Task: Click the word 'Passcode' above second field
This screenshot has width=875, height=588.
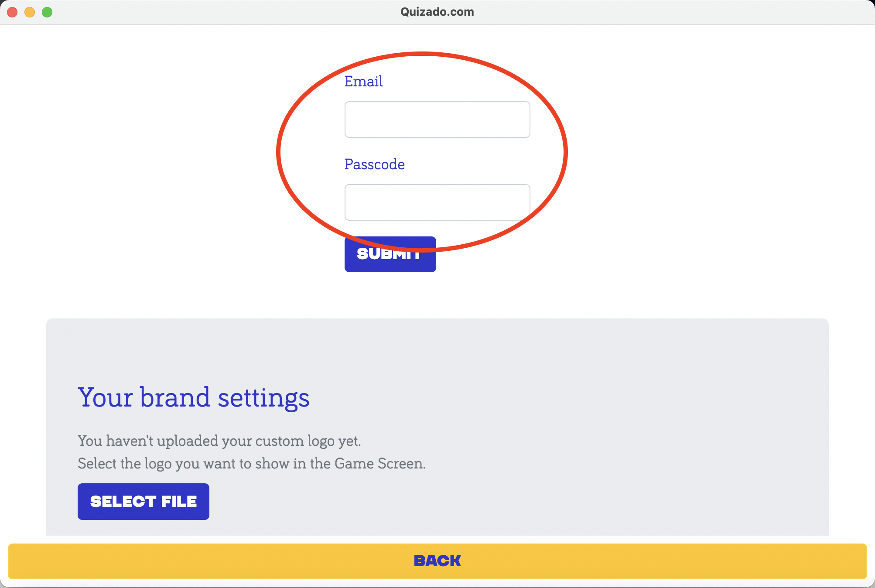Action: (374, 164)
